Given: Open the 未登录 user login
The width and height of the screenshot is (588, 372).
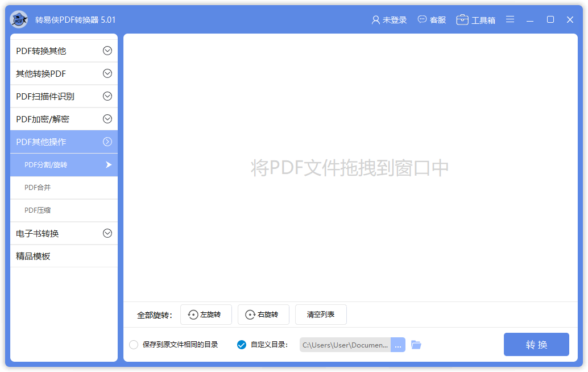Looking at the screenshot, I should (x=389, y=20).
